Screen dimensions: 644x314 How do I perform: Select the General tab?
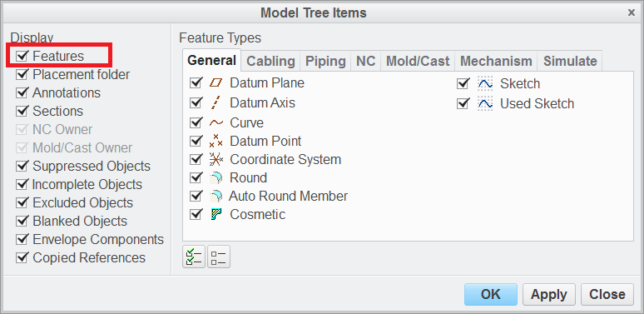point(211,60)
